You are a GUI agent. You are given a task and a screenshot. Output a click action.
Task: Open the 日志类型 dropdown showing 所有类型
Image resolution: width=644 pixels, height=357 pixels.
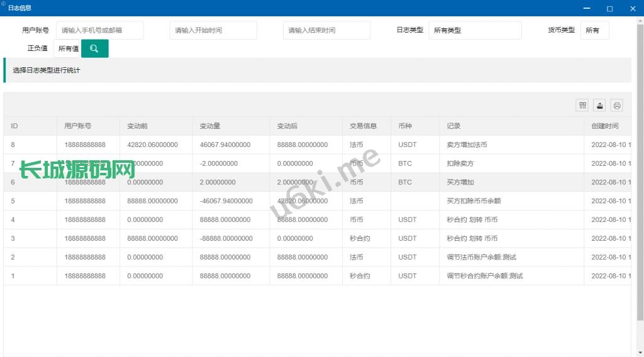[475, 30]
